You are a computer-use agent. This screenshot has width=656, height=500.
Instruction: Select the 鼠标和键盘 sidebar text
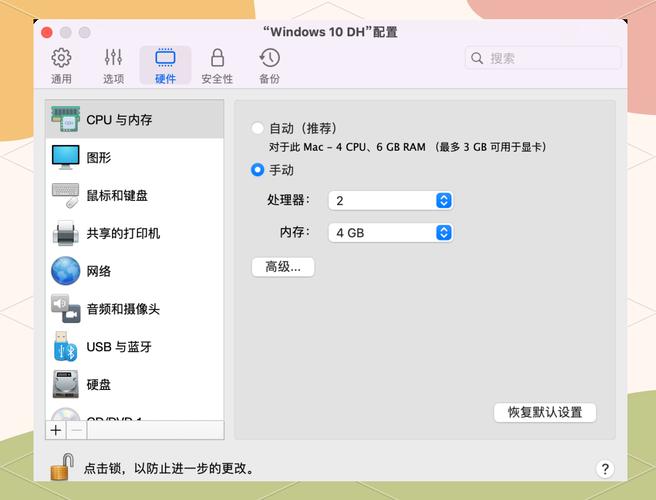(x=117, y=195)
